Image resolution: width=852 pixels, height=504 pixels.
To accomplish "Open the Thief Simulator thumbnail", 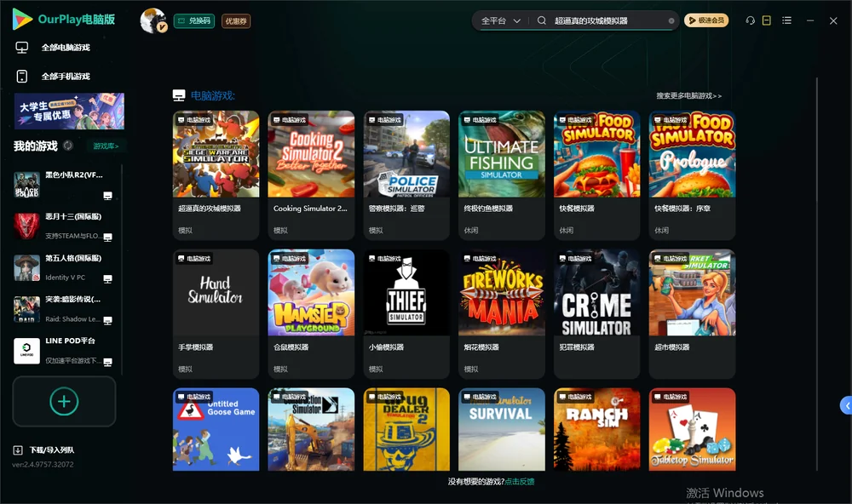I will [x=406, y=293].
